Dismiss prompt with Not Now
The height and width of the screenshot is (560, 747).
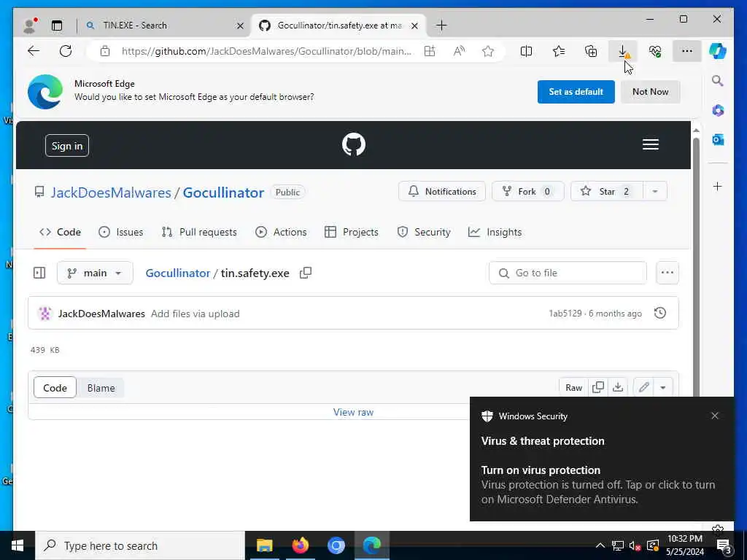(x=650, y=92)
